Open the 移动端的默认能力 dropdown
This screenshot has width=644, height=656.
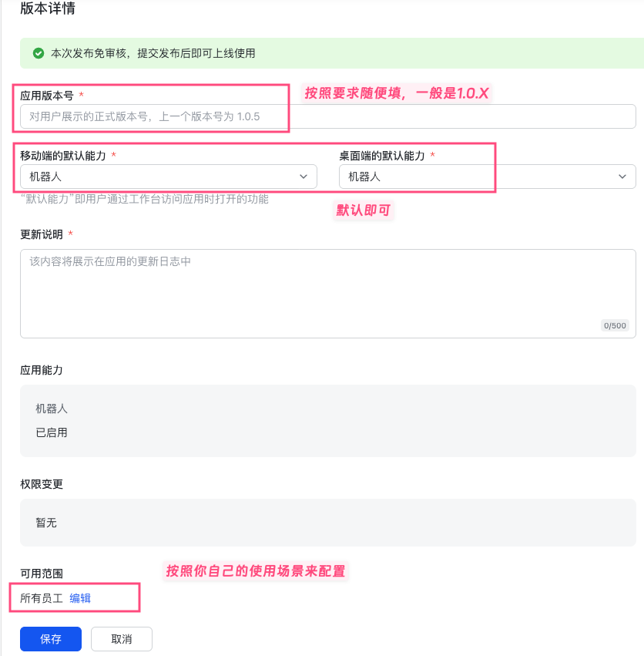pos(169,177)
